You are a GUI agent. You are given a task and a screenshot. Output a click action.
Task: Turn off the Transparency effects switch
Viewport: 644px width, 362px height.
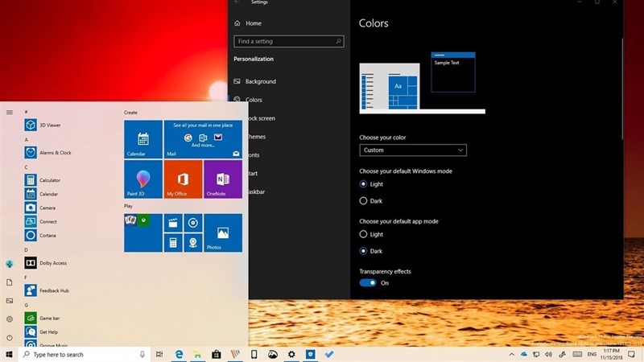[368, 283]
